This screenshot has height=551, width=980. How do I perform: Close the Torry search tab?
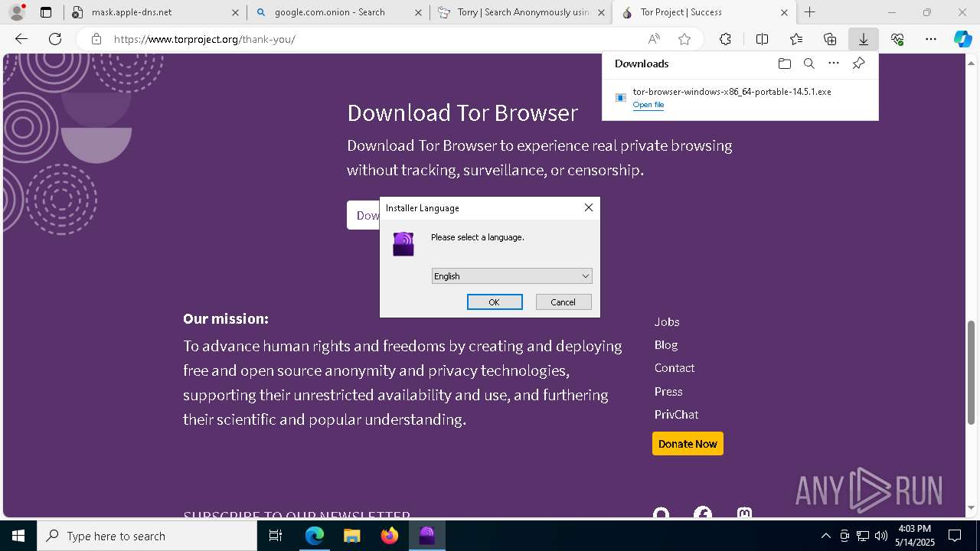[x=602, y=12]
